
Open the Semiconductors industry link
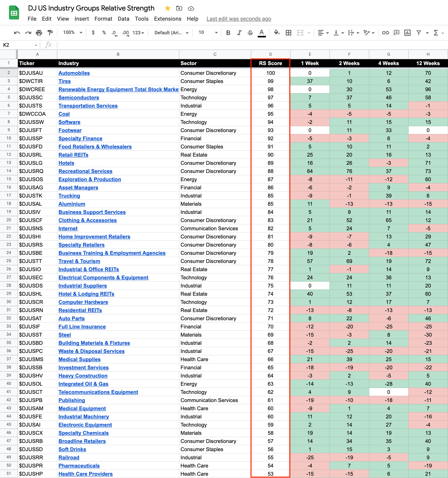pyautogui.click(x=79, y=98)
